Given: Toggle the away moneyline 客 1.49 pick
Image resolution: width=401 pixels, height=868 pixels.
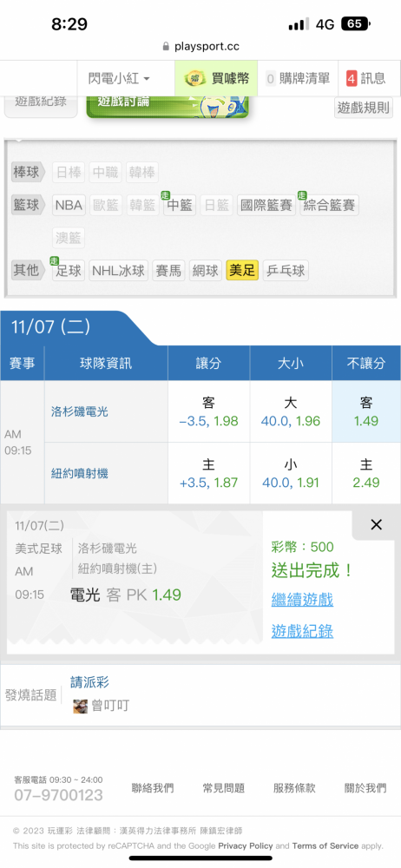Looking at the screenshot, I should (366, 411).
